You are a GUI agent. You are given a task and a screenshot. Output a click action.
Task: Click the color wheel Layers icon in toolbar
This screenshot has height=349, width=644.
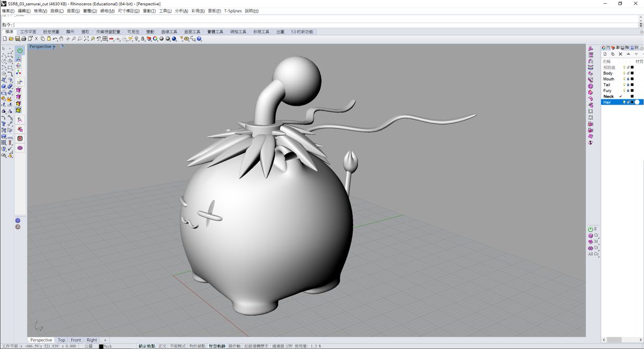pos(155,39)
